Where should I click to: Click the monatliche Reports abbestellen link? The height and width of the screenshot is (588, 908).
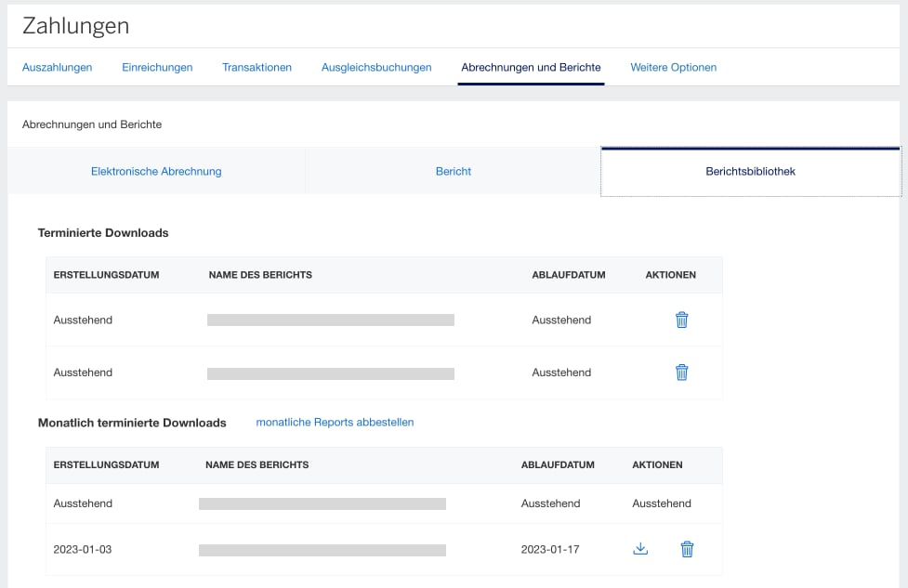pos(335,422)
